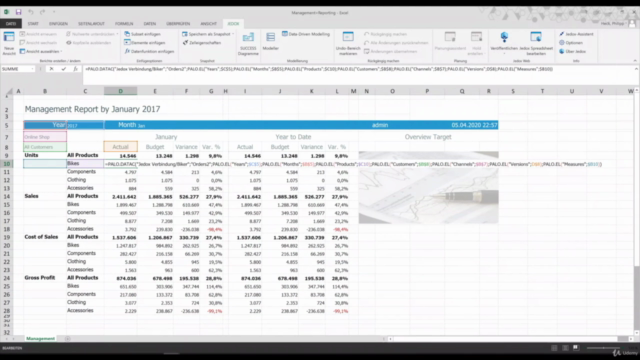Click the zoom slider in status bar

coord(604,348)
